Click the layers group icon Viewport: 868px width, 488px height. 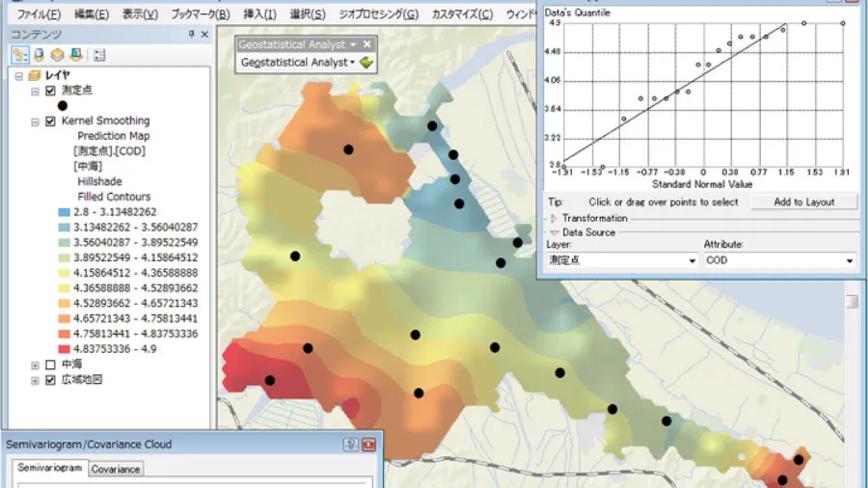35,75
